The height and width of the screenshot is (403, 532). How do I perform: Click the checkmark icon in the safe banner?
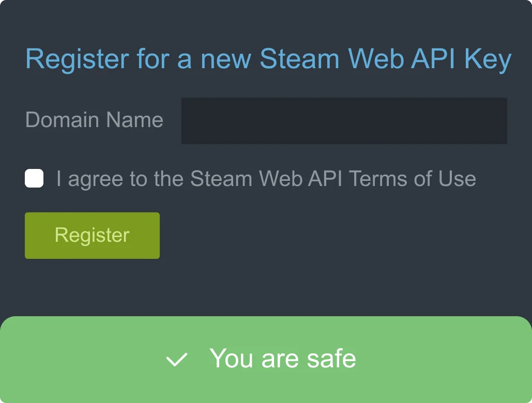tap(177, 360)
